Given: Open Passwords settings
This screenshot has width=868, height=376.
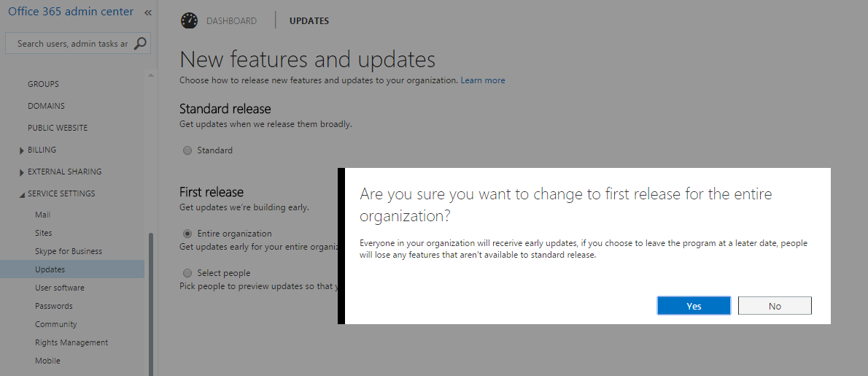Looking at the screenshot, I should coord(54,306).
